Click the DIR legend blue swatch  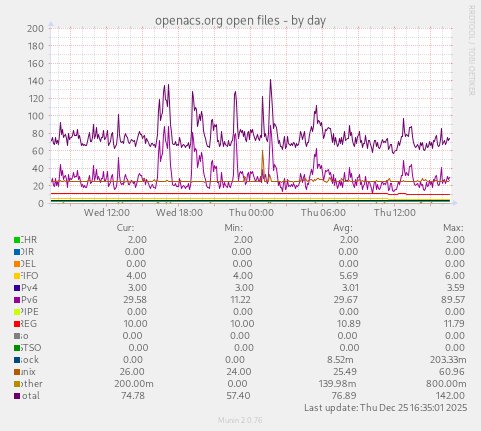17,252
